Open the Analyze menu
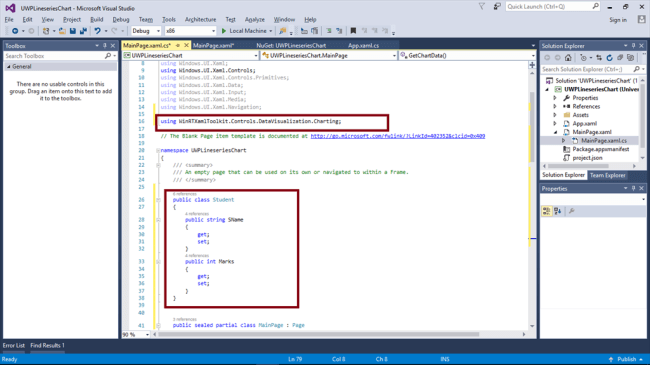 click(255, 19)
